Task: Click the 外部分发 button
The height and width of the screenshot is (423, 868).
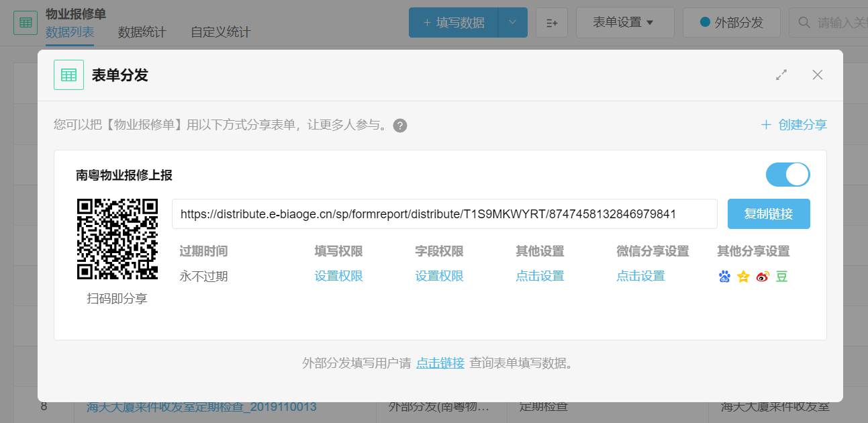Action: [x=732, y=23]
